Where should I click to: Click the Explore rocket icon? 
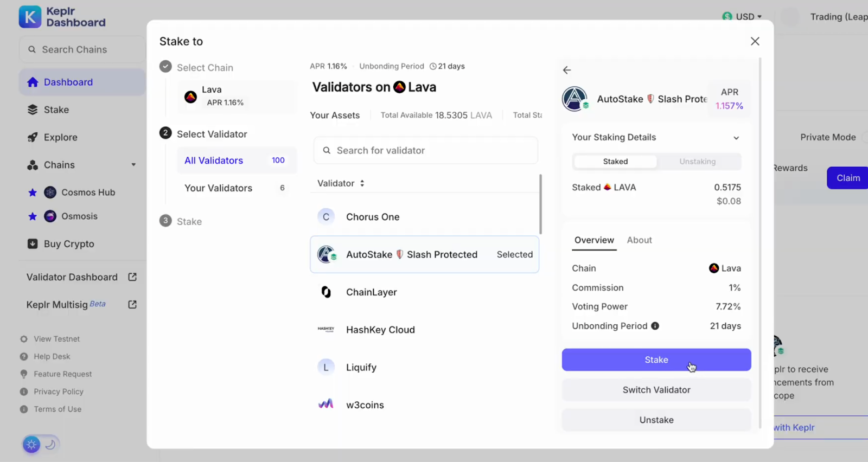33,137
